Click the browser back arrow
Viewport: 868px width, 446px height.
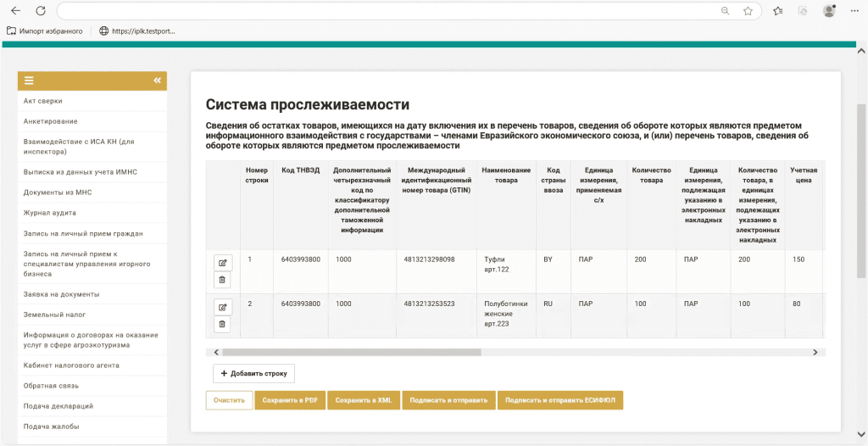(x=15, y=11)
